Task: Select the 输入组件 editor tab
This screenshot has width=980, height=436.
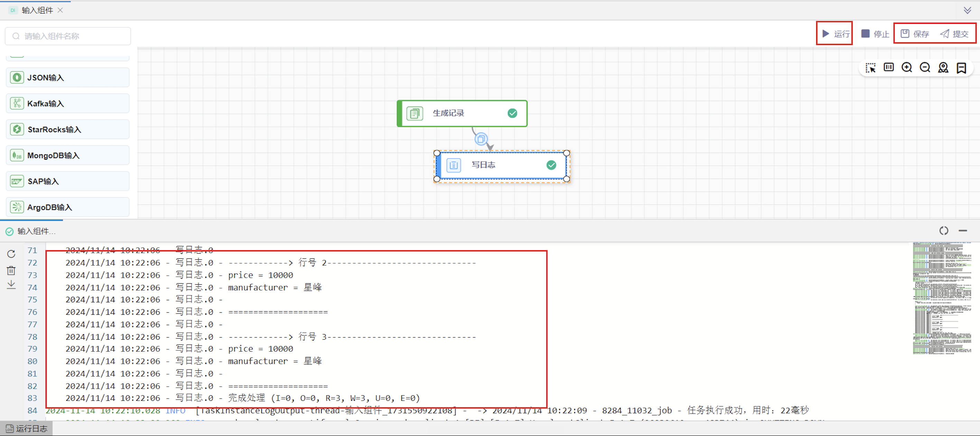Action: click(37, 10)
